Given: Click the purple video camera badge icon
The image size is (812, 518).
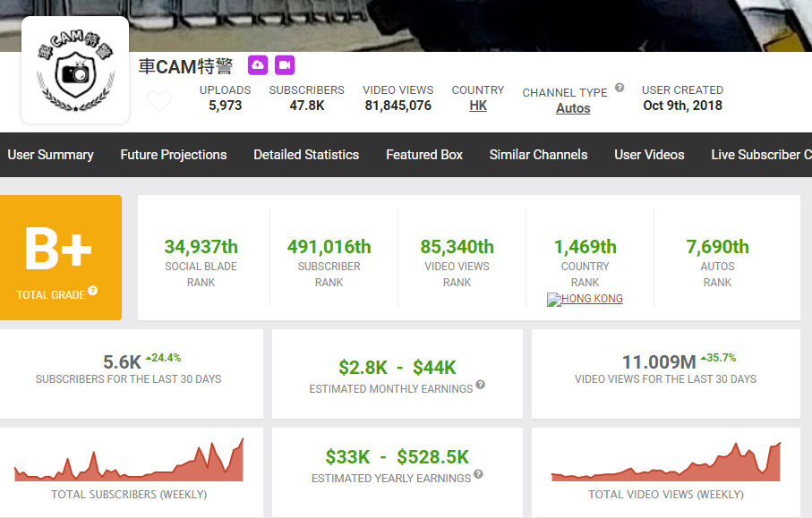Looking at the screenshot, I should pyautogui.click(x=285, y=65).
